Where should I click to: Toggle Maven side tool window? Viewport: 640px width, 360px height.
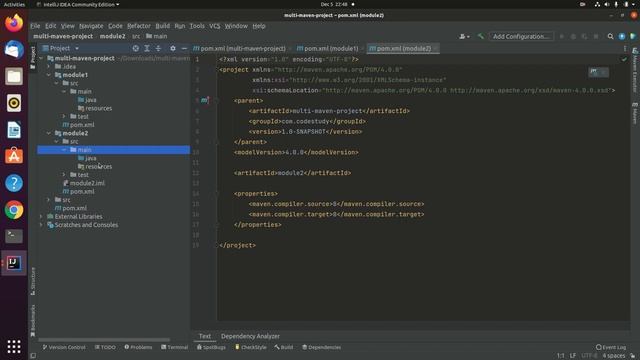635,114
